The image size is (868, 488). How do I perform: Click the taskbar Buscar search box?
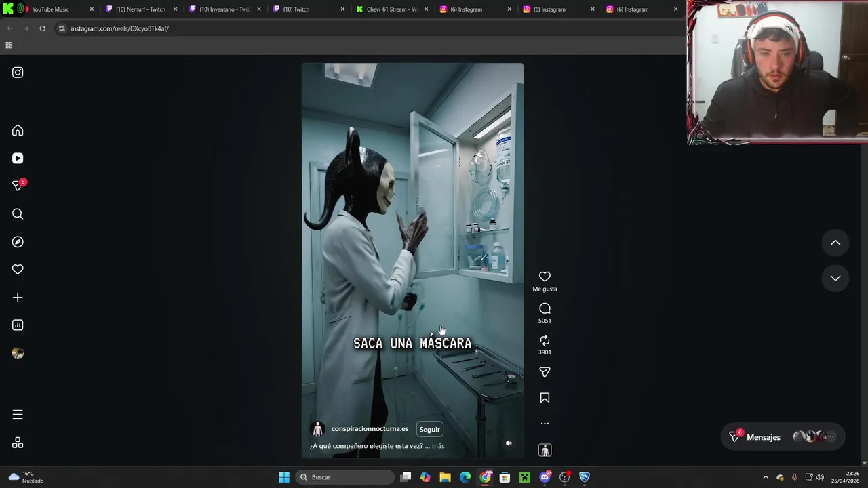(346, 477)
